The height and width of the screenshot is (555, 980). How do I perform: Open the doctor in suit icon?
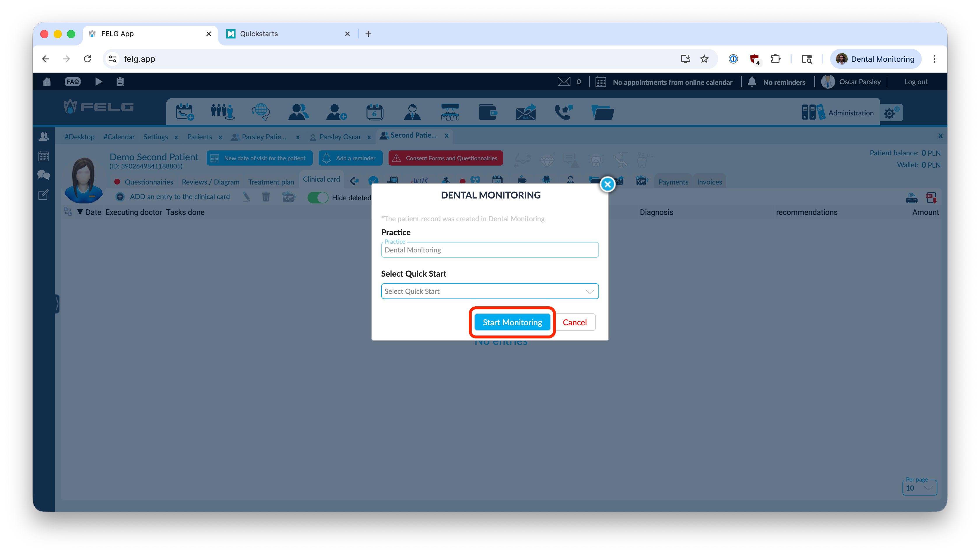pyautogui.click(x=412, y=112)
